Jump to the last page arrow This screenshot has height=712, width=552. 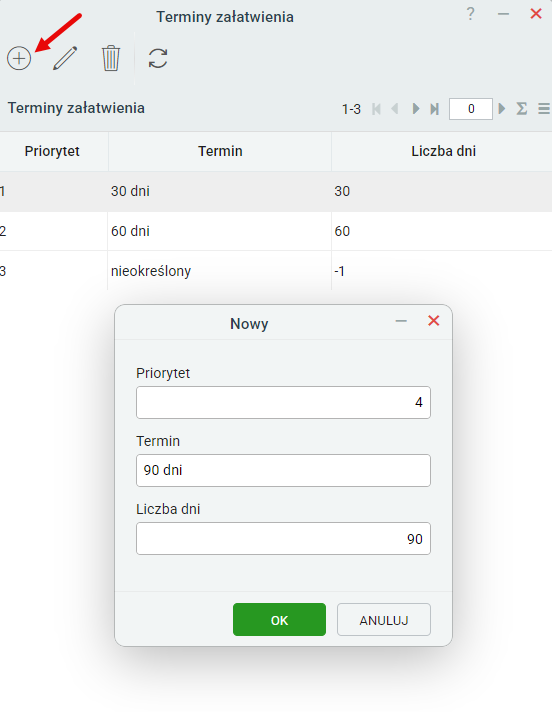tap(434, 109)
